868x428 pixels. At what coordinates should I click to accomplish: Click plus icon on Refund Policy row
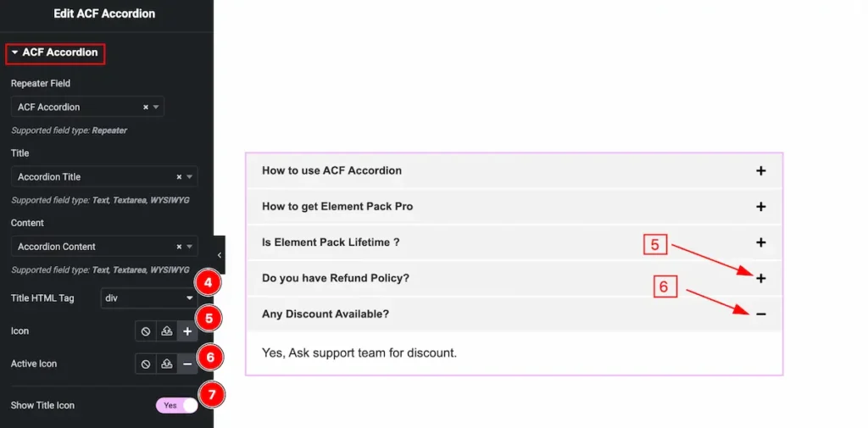(x=760, y=279)
